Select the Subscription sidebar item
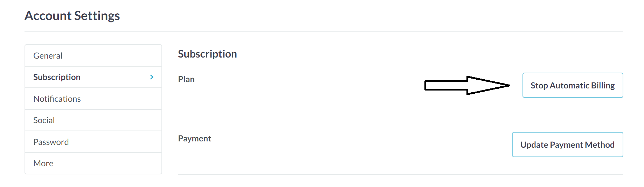Screen dimensions: 644x187 click(57, 77)
